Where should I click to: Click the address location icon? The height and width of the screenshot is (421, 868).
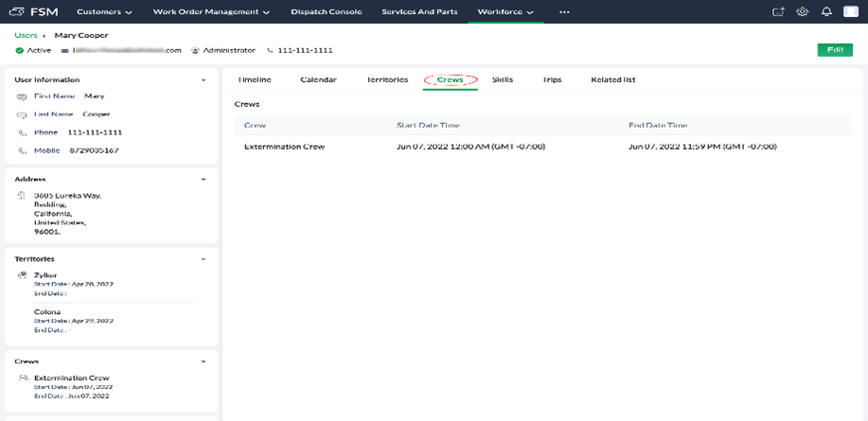(22, 196)
